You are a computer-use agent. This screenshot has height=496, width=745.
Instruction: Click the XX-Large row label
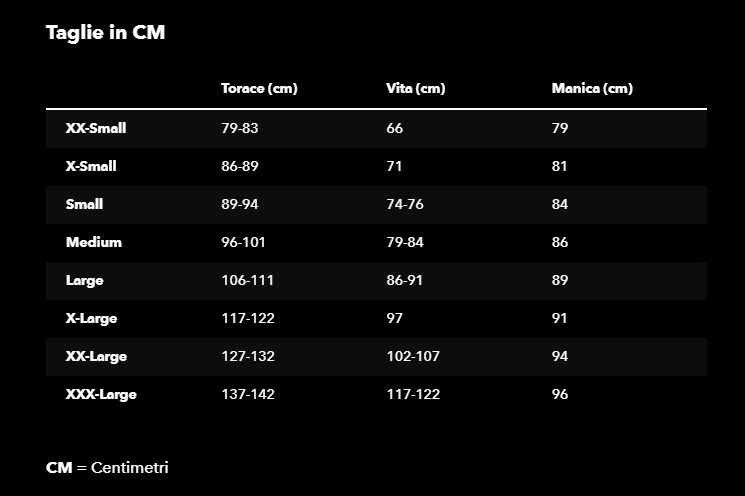pyautogui.click(x=96, y=357)
